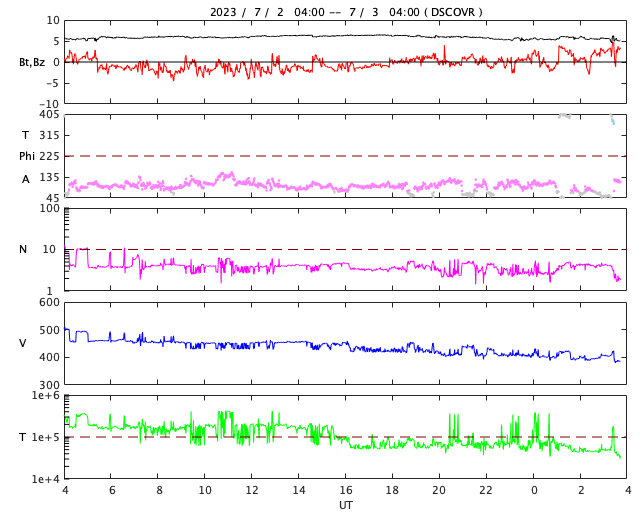Click the '8' hour label on the UT axis
The width and height of the screenshot is (640, 512).
(x=159, y=490)
